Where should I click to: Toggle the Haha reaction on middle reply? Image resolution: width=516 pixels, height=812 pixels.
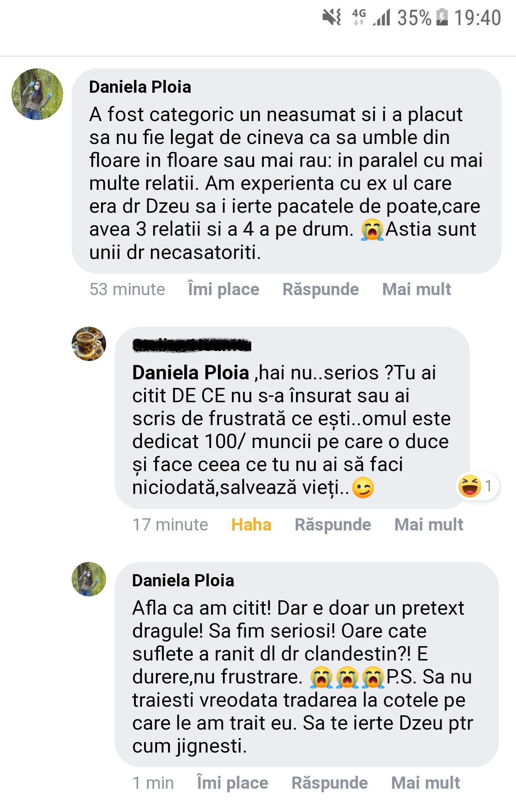[251, 525]
